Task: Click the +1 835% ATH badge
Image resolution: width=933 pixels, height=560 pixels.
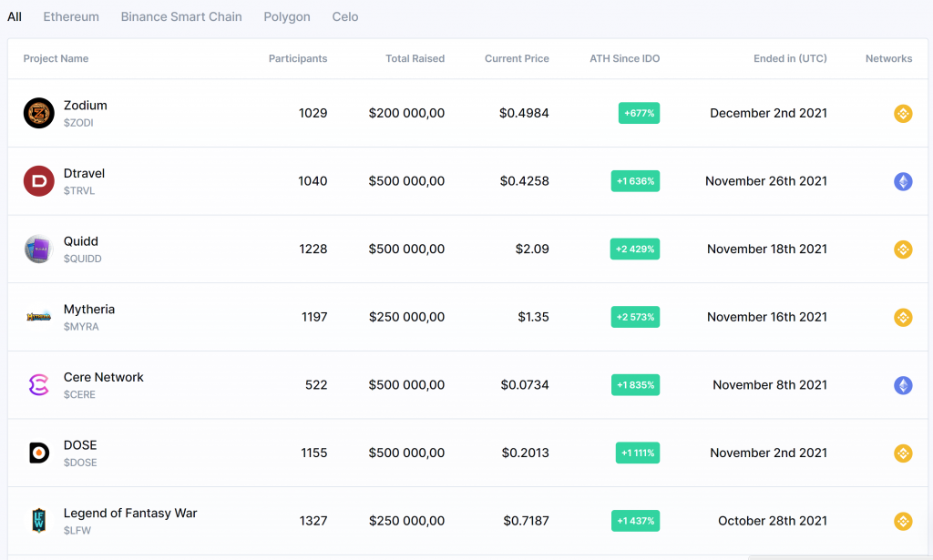Action: pos(635,385)
